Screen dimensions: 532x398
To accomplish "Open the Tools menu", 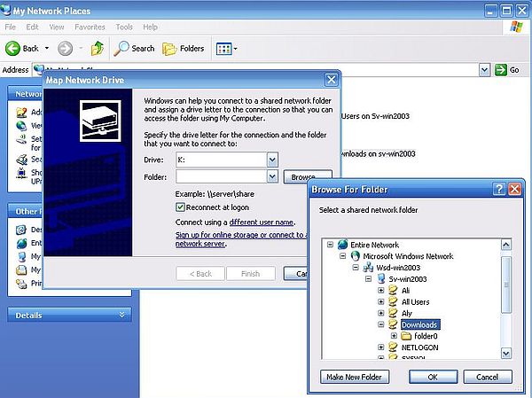I will click(124, 27).
